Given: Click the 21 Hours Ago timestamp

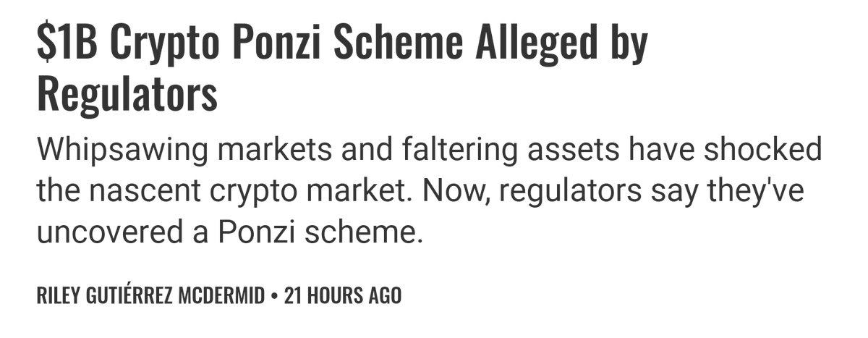Looking at the screenshot, I should point(343,297).
